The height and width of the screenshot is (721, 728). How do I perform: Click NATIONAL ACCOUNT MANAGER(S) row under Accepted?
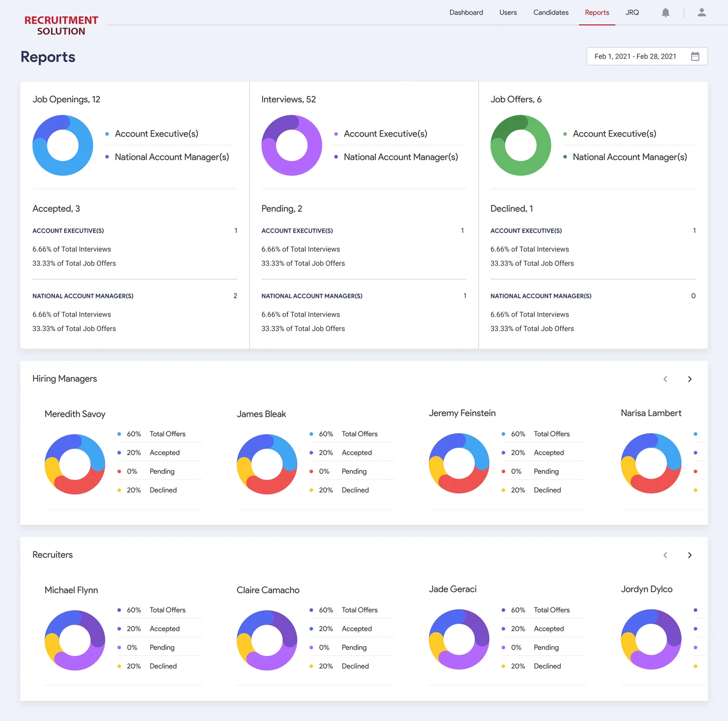(135, 296)
